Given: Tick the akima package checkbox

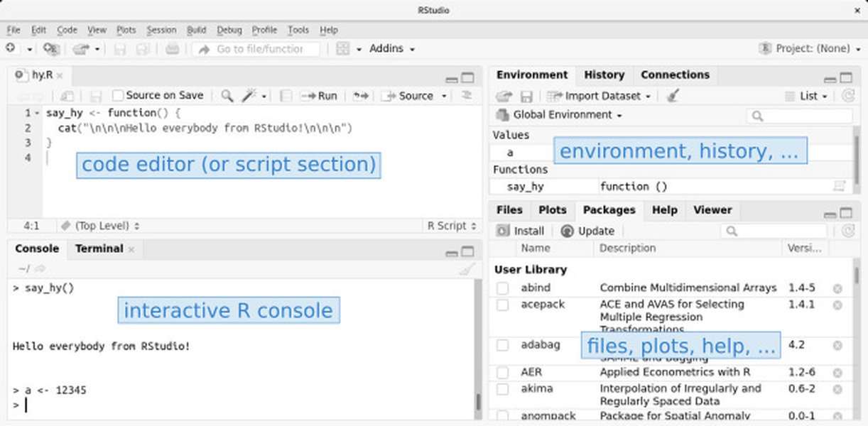Looking at the screenshot, I should (503, 389).
